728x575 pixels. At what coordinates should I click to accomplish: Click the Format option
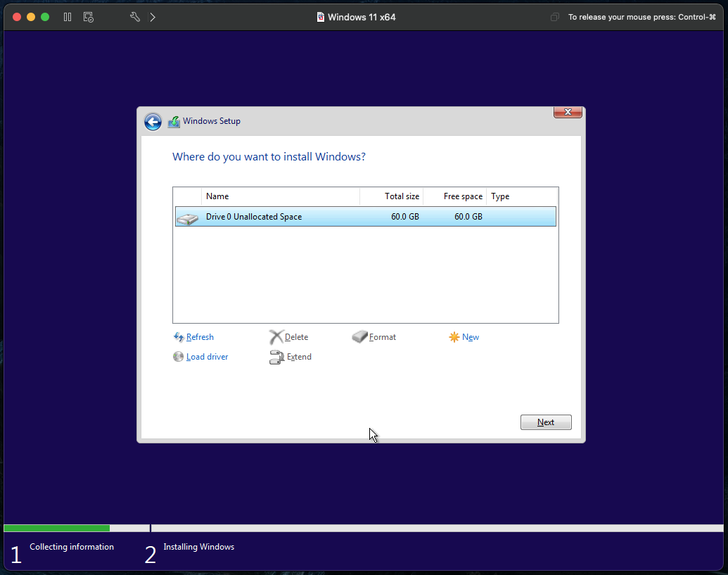click(x=383, y=337)
